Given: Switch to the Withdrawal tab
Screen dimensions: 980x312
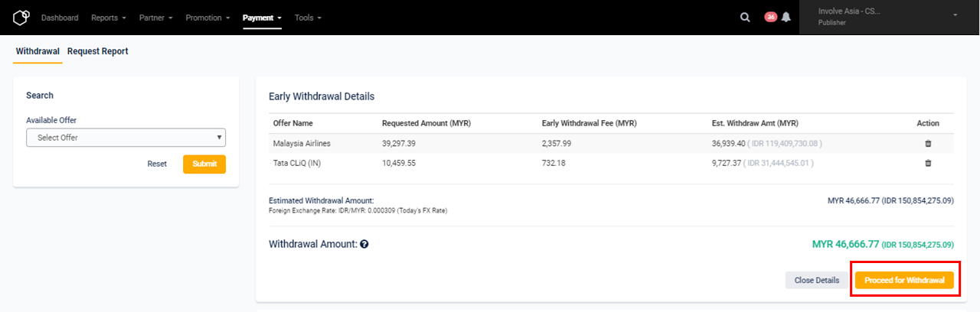Looking at the screenshot, I should (38, 51).
